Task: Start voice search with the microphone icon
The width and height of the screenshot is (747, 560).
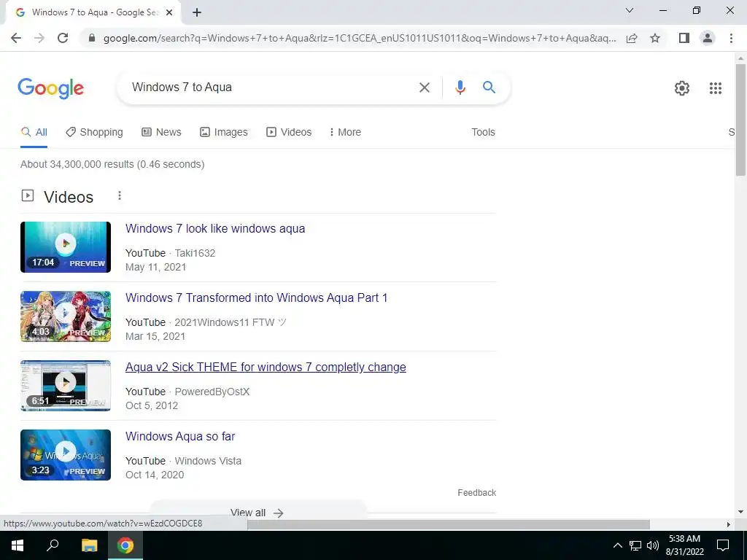Action: [x=460, y=87]
